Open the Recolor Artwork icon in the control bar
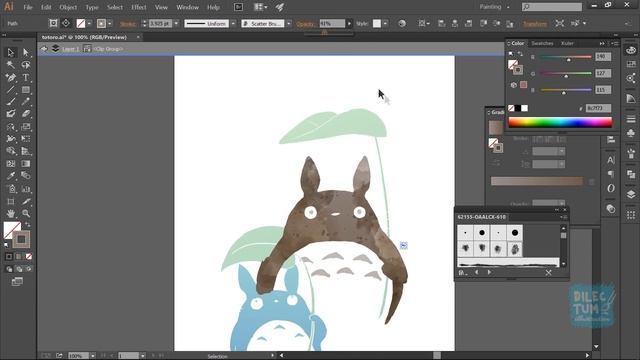 pyautogui.click(x=402, y=23)
